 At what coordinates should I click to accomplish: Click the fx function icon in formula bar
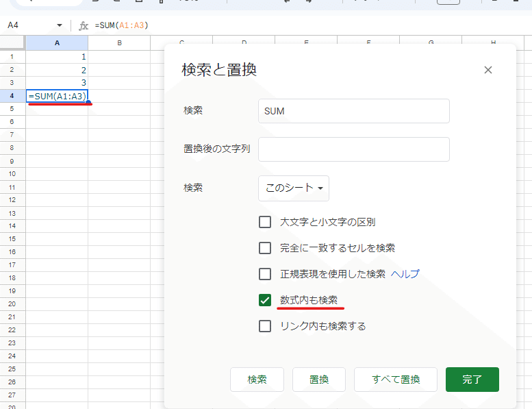click(x=83, y=25)
